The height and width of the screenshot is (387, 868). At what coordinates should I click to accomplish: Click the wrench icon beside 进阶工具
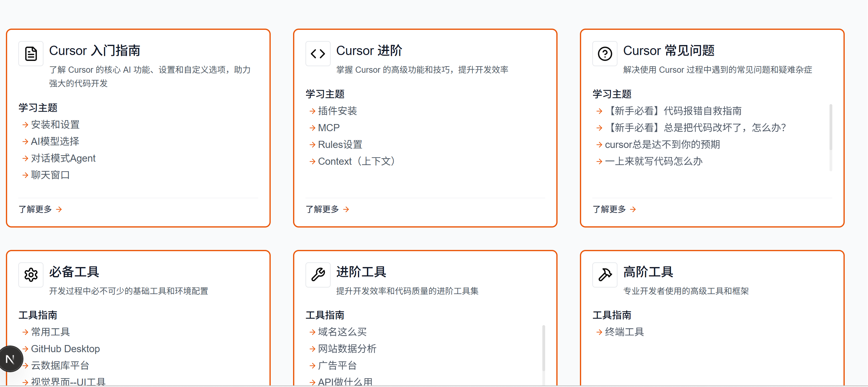click(318, 275)
